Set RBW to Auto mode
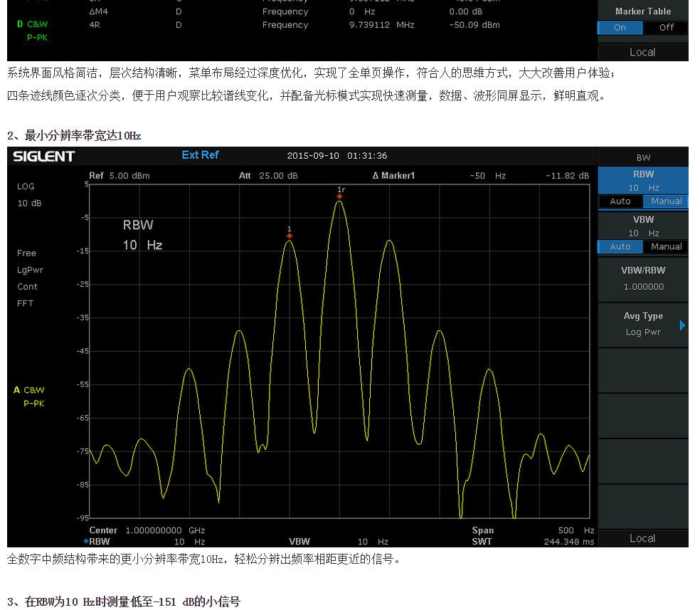 (620, 201)
